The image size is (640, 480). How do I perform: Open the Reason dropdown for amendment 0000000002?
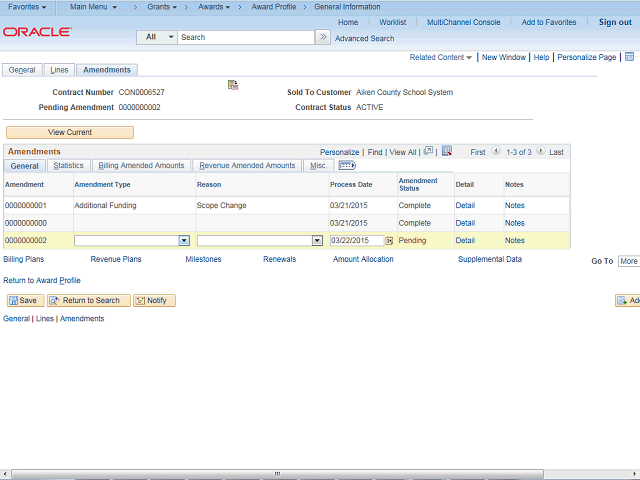click(317, 241)
